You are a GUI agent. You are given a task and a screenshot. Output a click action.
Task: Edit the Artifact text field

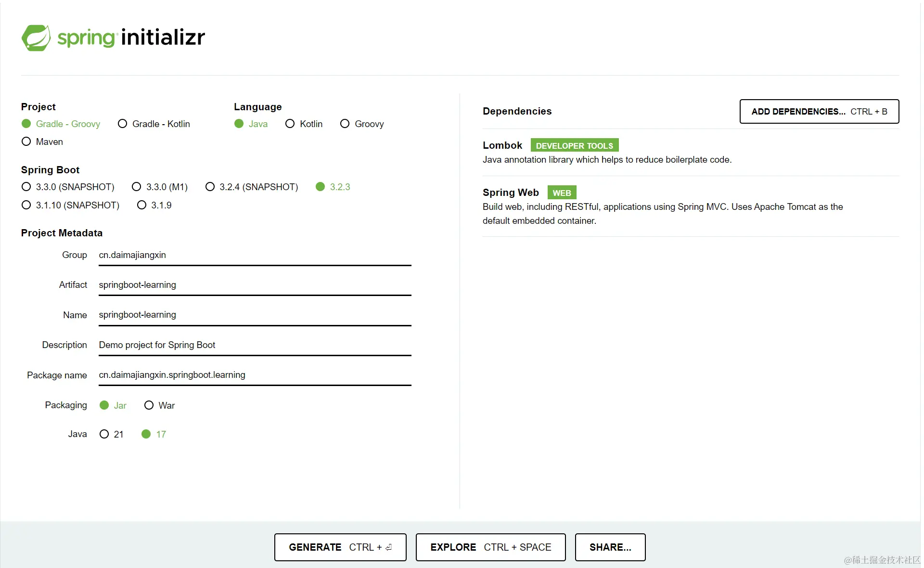255,285
